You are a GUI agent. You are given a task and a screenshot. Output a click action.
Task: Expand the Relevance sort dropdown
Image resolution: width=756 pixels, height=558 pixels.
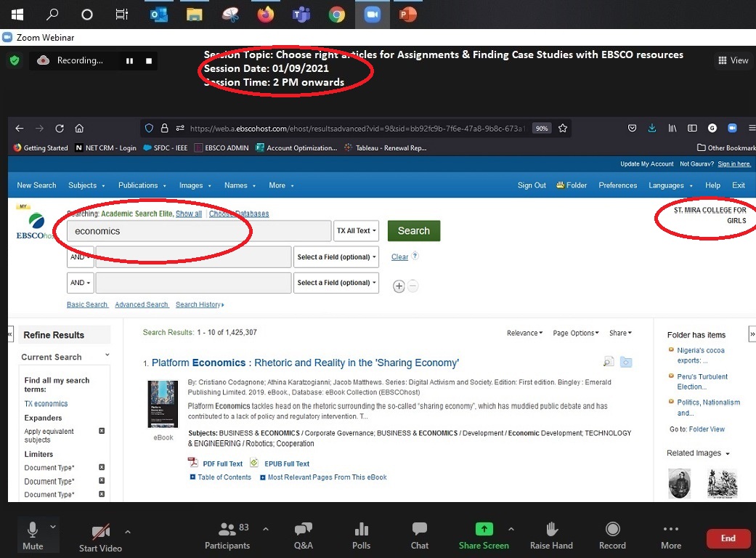tap(524, 333)
